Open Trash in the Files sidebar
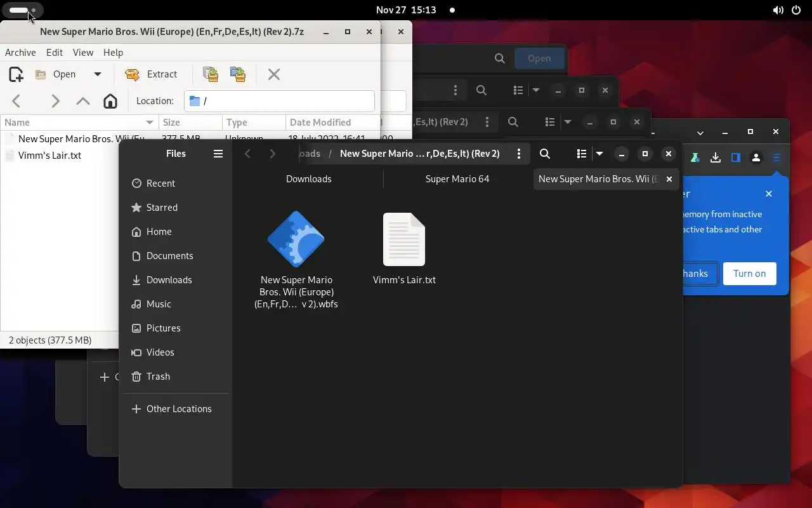 tap(176, 377)
